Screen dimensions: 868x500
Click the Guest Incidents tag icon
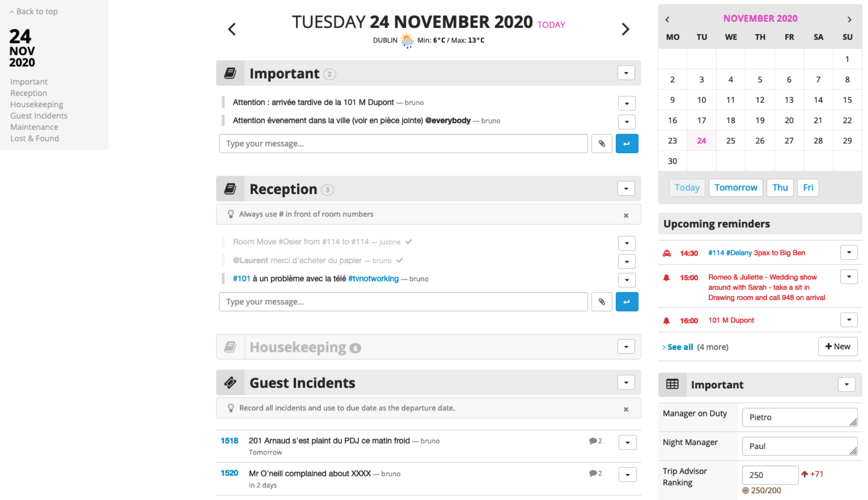[230, 383]
